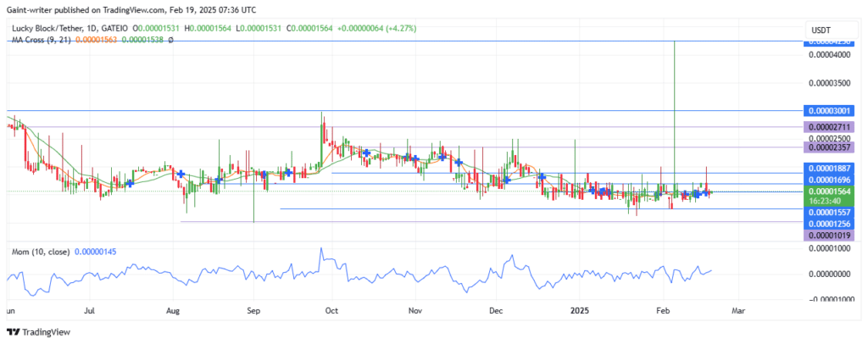Select the 0.00003001 price line label
Viewport: 868px width, 344px height.
click(x=829, y=111)
